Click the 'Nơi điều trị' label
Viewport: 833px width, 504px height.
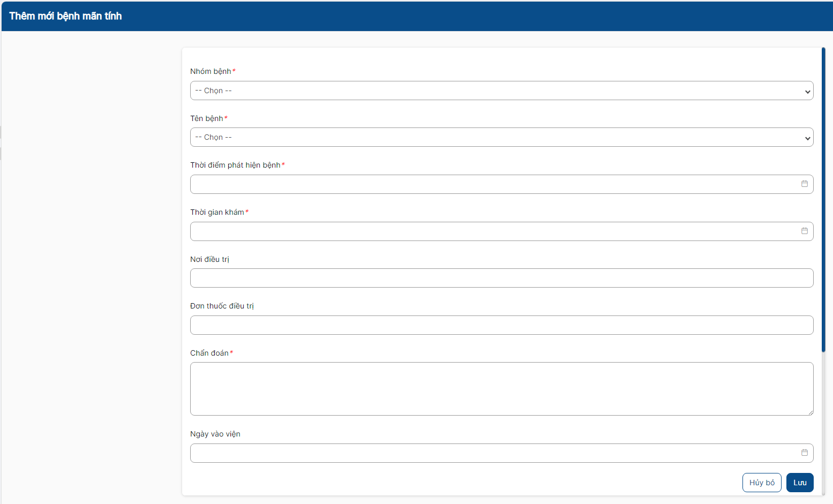coord(209,259)
